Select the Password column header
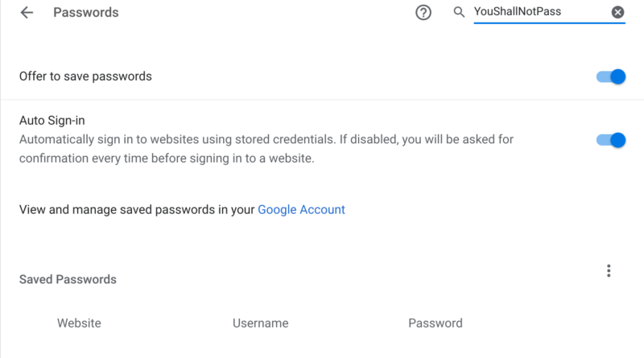Screen dimensions: 644x358 [x=436, y=323]
